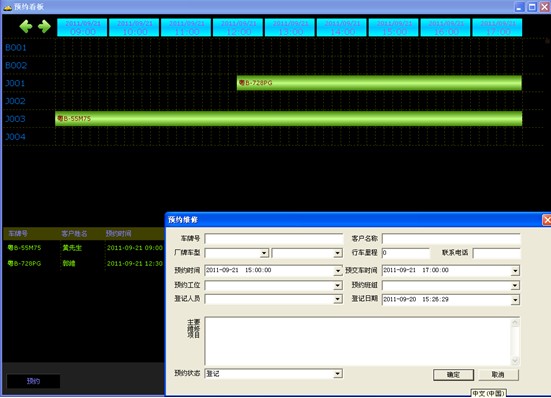The width and height of the screenshot is (551, 398).
Task: Expand the 预约班组 dropdown
Action: (515, 285)
